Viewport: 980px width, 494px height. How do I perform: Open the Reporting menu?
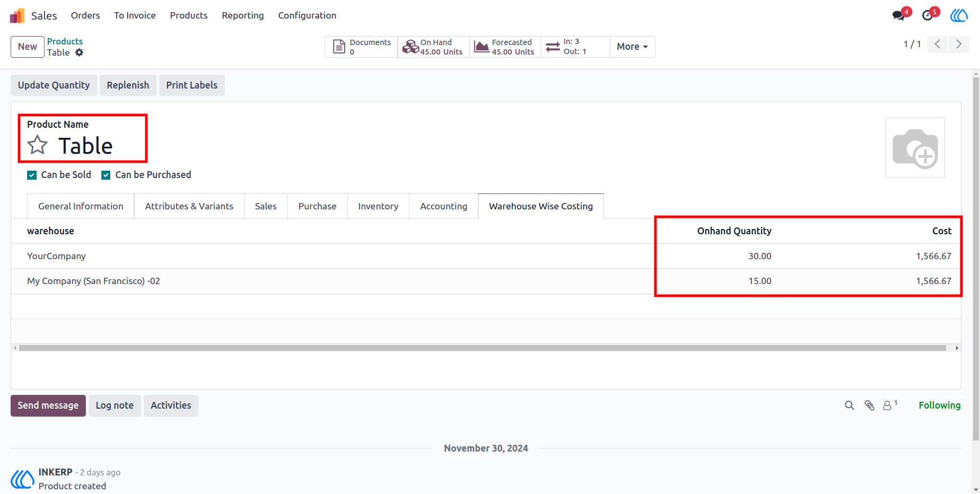(x=243, y=15)
